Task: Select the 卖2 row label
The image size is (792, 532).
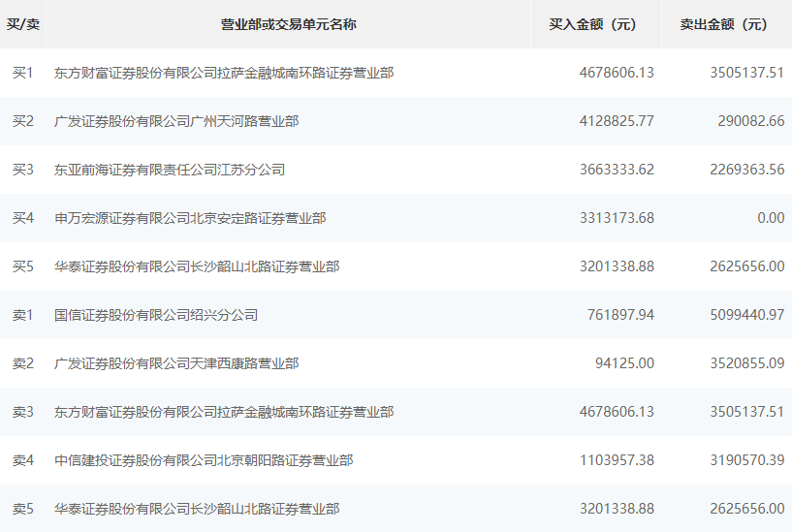Action: [x=22, y=363]
